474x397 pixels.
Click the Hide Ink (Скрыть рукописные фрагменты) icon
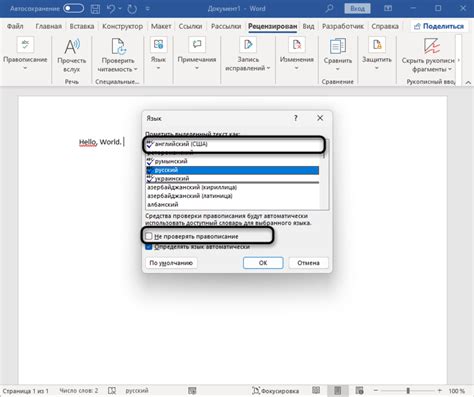[431, 46]
